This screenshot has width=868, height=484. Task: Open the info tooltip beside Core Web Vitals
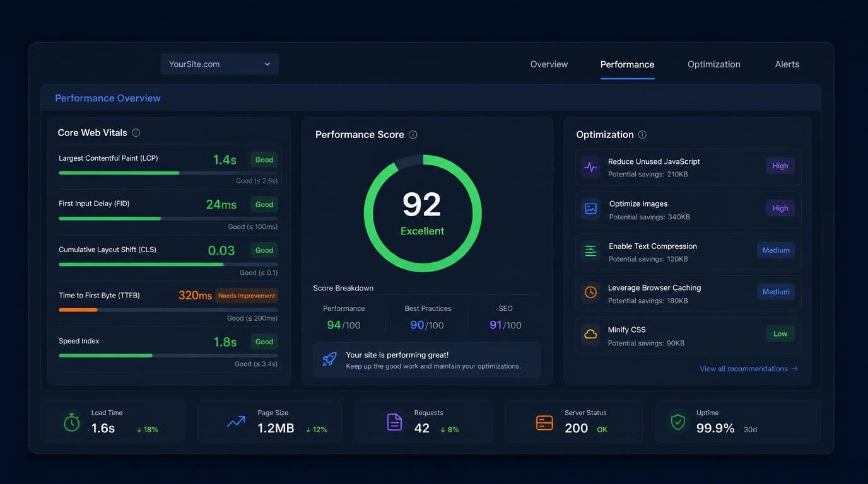click(x=136, y=133)
